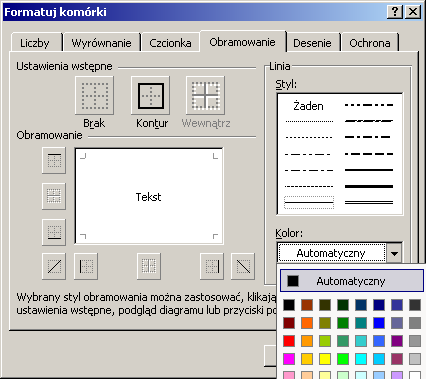Pick the dark yellow olive swatch in the second row
Image resolution: width=426 pixels, height=379 pixels.
[x=325, y=323]
